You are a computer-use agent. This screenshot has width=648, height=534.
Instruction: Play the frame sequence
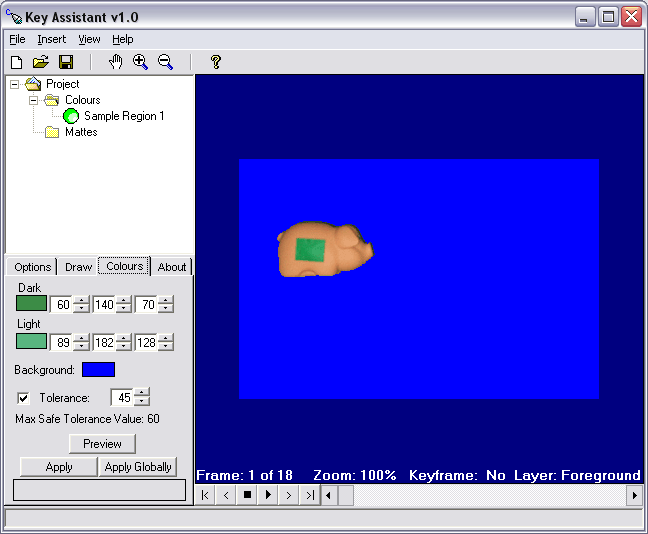[x=268, y=495]
